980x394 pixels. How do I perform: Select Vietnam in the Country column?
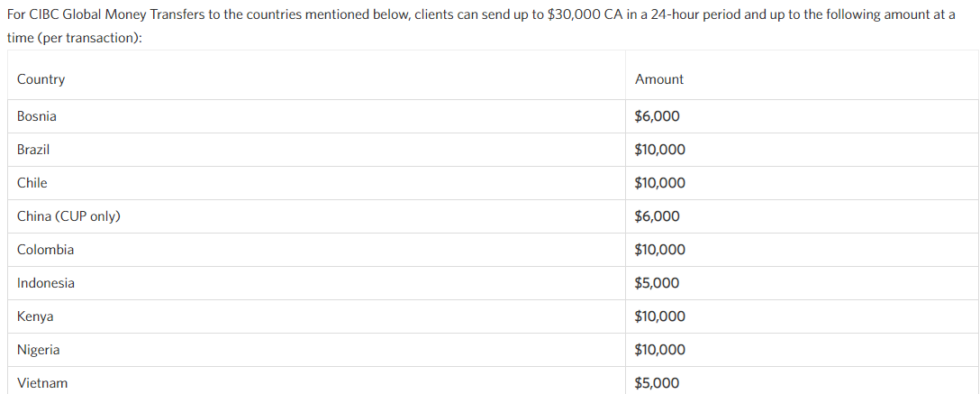click(42, 383)
